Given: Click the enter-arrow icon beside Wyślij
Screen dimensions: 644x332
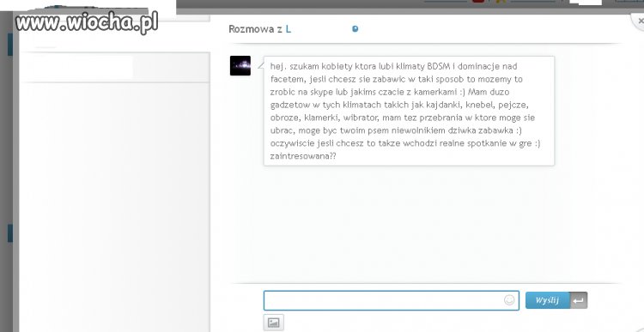Looking at the screenshot, I should tap(578, 300).
